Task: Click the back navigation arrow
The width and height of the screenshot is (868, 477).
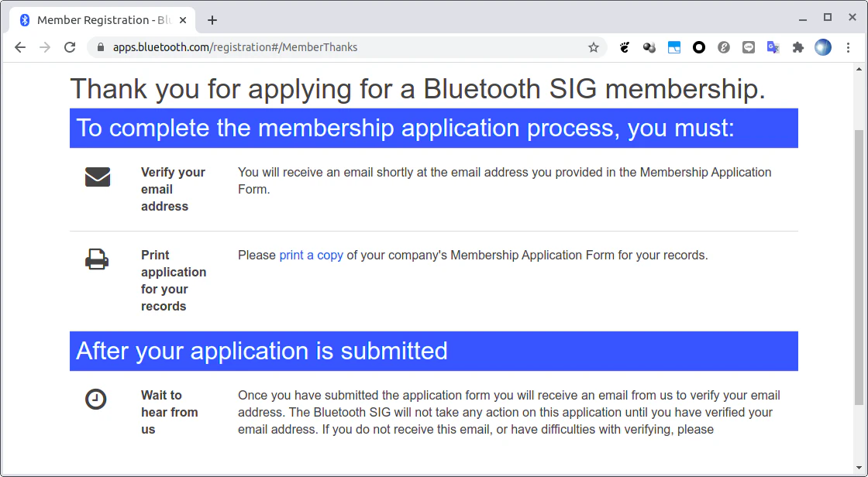Action: tap(20, 47)
